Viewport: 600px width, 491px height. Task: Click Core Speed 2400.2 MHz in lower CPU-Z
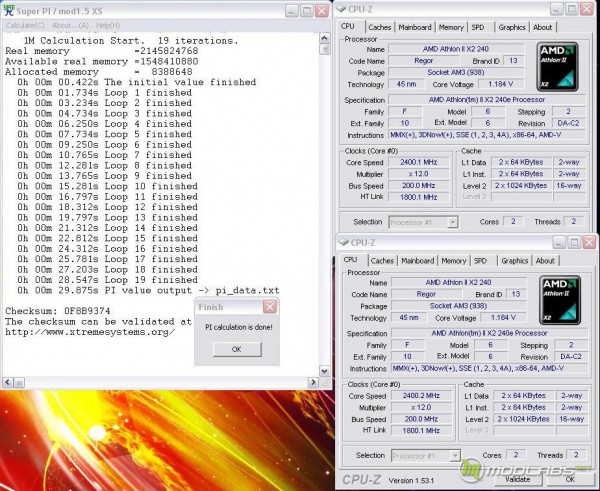pos(421,396)
